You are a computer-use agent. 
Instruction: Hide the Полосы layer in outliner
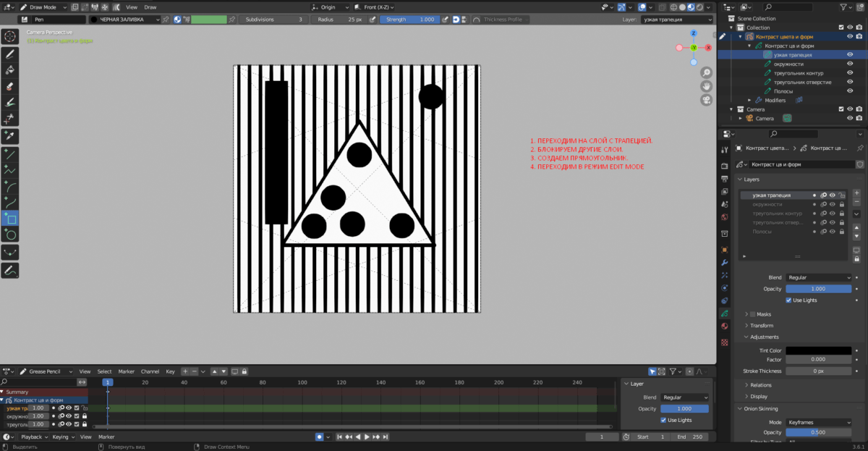pyautogui.click(x=851, y=91)
